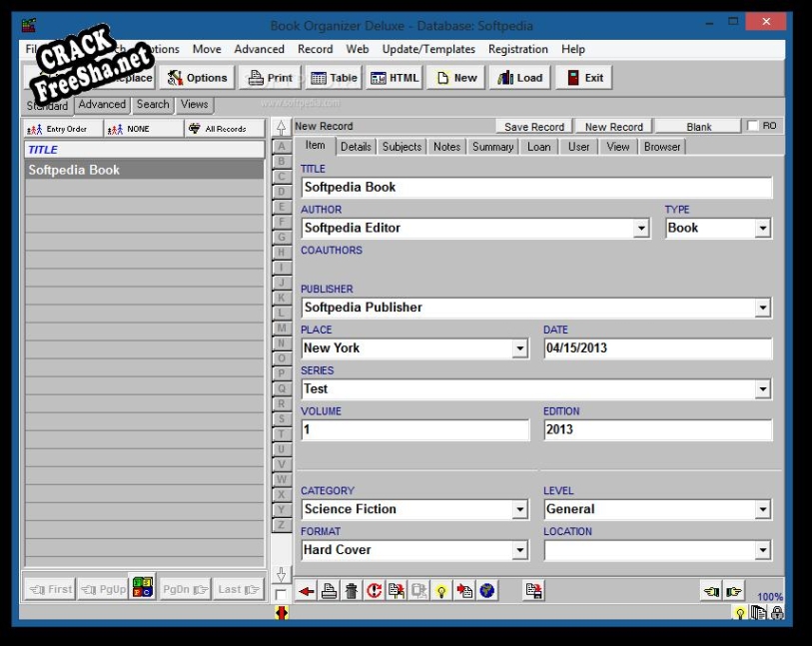Click the globe icon in the bottom toolbar
The width and height of the screenshot is (812, 646).
click(486, 591)
